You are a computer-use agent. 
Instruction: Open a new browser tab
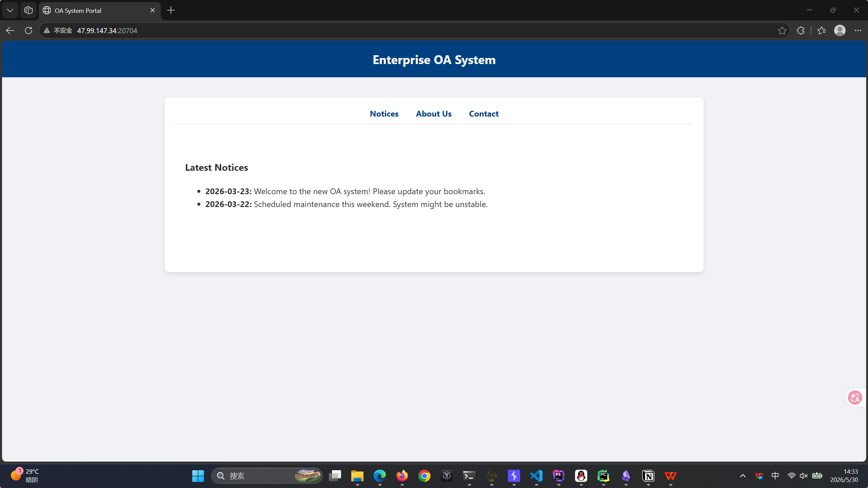[171, 10]
